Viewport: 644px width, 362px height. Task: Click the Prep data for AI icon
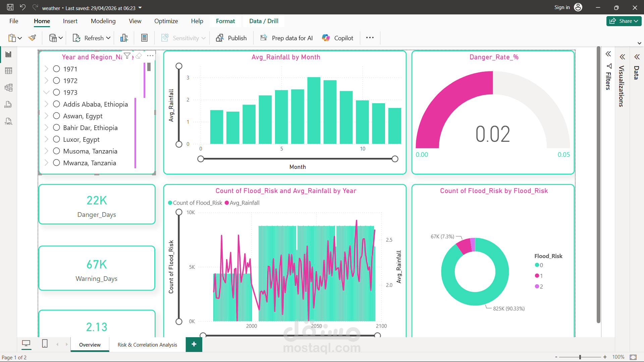(264, 38)
